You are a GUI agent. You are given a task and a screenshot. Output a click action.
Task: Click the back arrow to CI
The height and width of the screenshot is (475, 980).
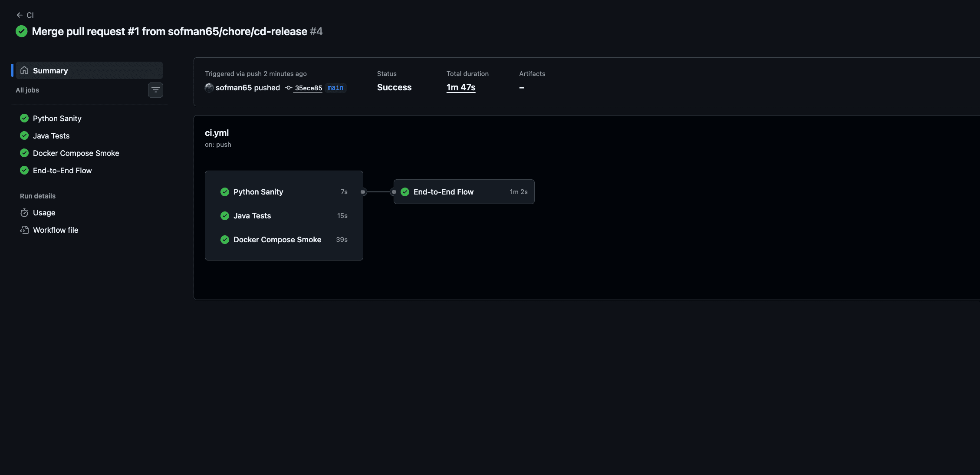click(20, 15)
